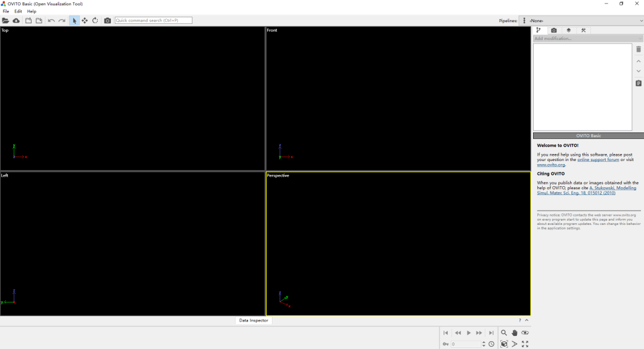The height and width of the screenshot is (349, 644).
Task: Open the File menu
Action: [x=6, y=11]
